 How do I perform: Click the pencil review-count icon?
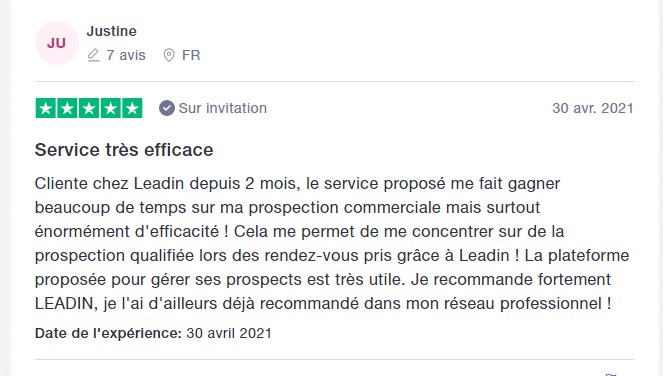pyautogui.click(x=93, y=55)
